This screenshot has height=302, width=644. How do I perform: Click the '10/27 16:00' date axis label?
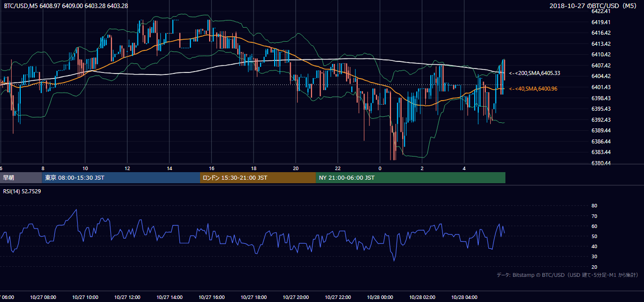[x=211, y=297]
